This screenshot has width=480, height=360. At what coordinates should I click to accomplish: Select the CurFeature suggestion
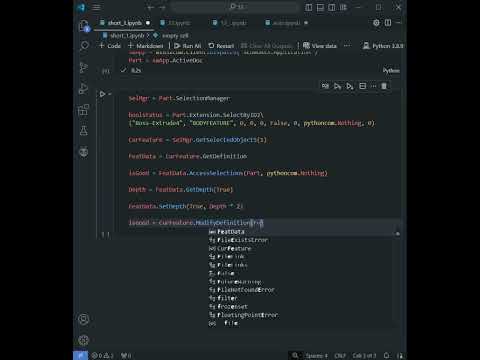302,248
